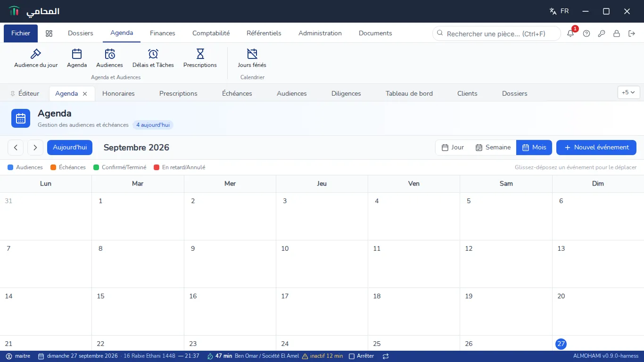Open the Dossiers menu in the menu bar
Screen dimensions: 644x362
click(81, 33)
